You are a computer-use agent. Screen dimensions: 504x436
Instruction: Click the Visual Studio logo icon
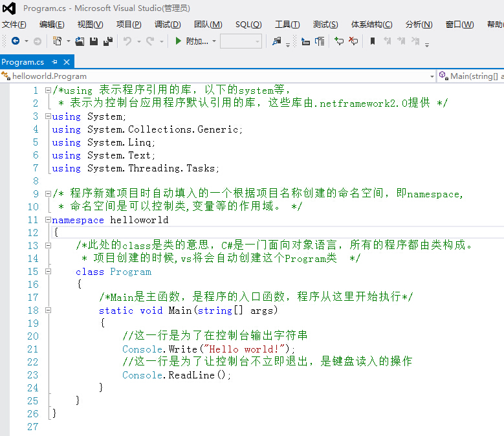point(9,8)
